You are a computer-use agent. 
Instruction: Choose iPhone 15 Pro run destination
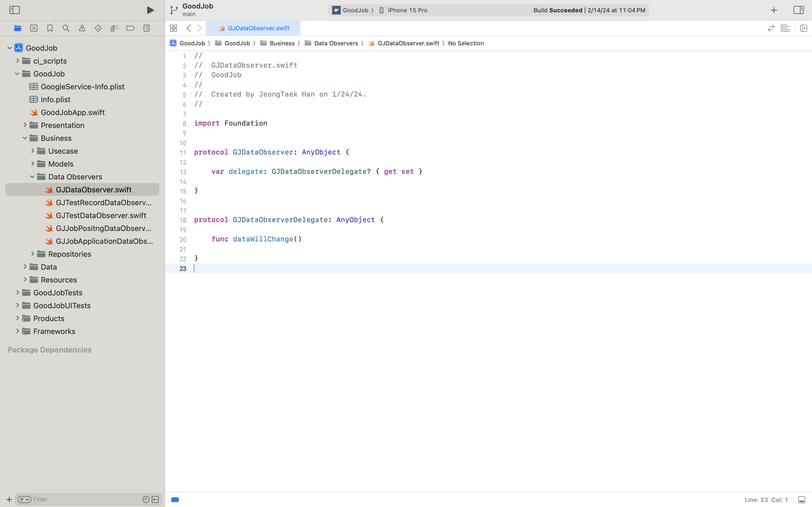tap(407, 10)
